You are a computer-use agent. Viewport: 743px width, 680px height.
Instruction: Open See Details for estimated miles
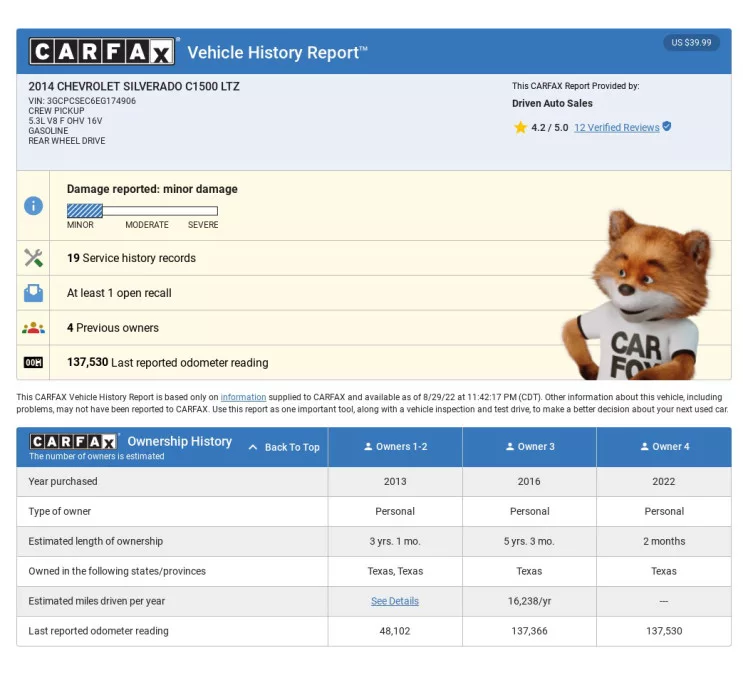coord(395,601)
